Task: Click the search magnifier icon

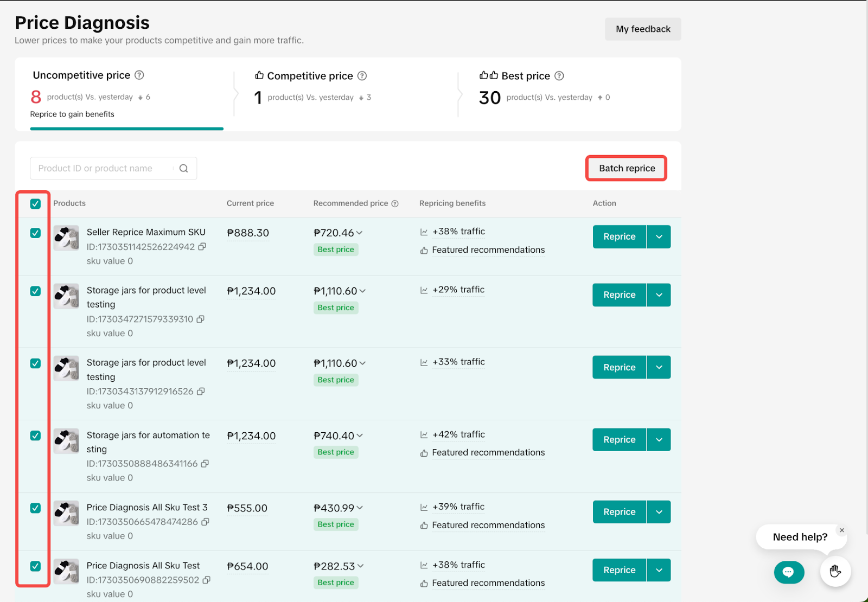Action: 184,168
